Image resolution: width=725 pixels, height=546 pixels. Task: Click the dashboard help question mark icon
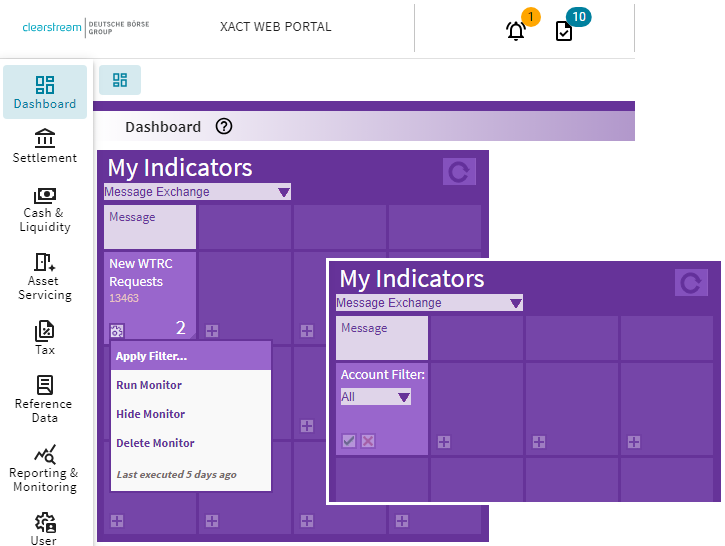pyautogui.click(x=224, y=127)
